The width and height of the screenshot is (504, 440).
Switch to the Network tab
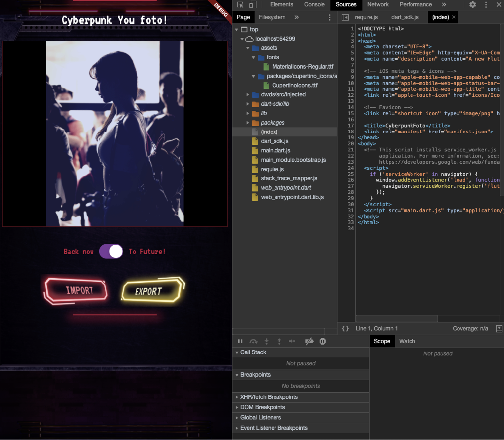pyautogui.click(x=378, y=5)
